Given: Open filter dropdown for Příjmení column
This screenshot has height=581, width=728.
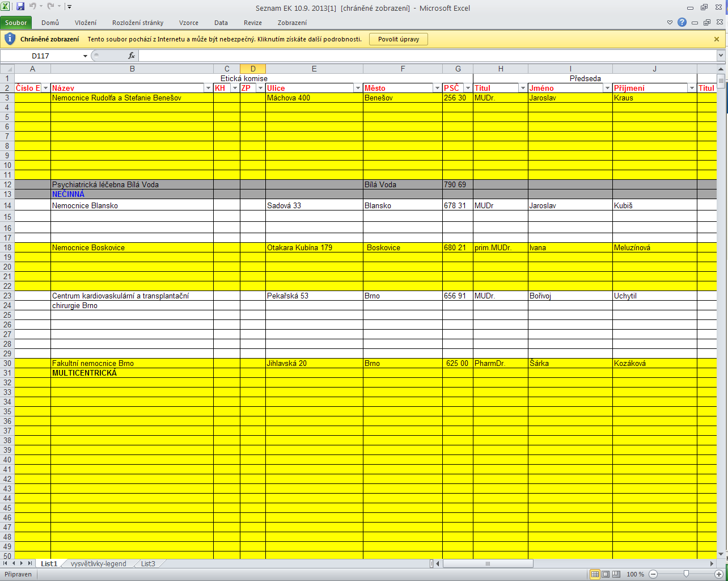Looking at the screenshot, I should click(x=692, y=88).
